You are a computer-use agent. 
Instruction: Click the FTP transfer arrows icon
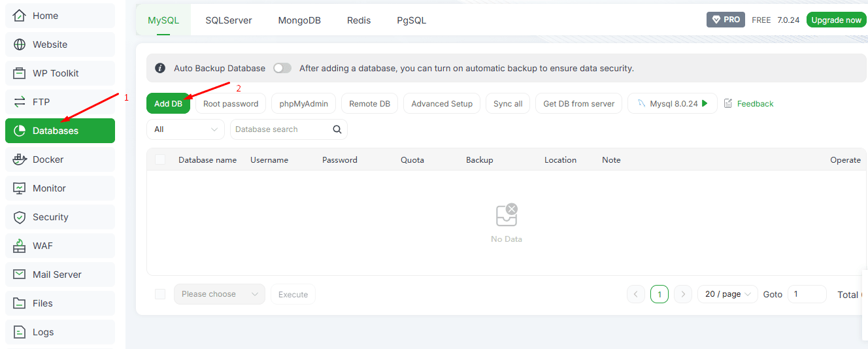tap(20, 102)
